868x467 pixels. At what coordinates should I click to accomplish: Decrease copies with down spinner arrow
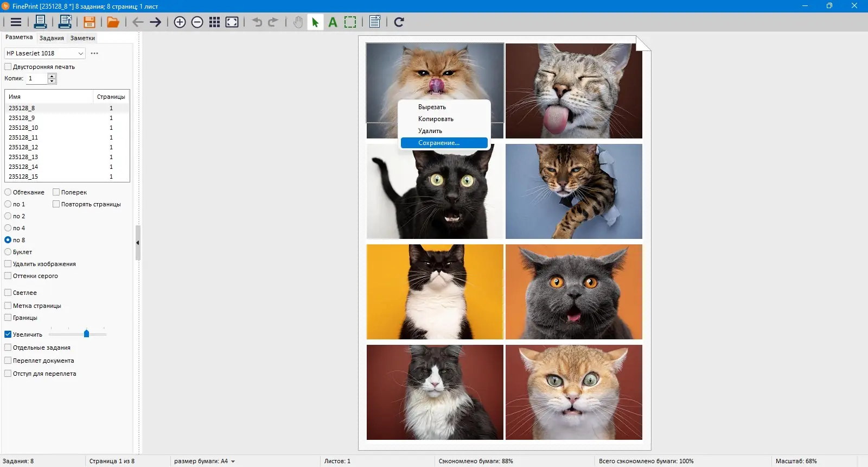(x=52, y=81)
